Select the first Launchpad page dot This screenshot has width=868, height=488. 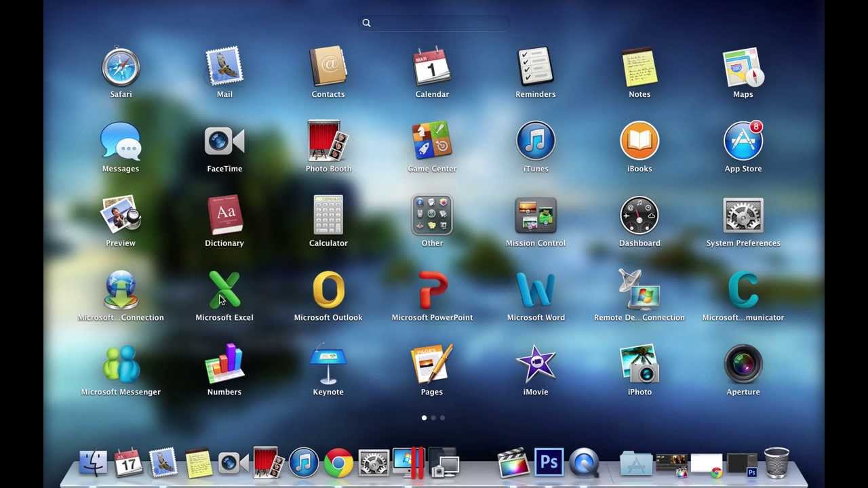tap(425, 418)
